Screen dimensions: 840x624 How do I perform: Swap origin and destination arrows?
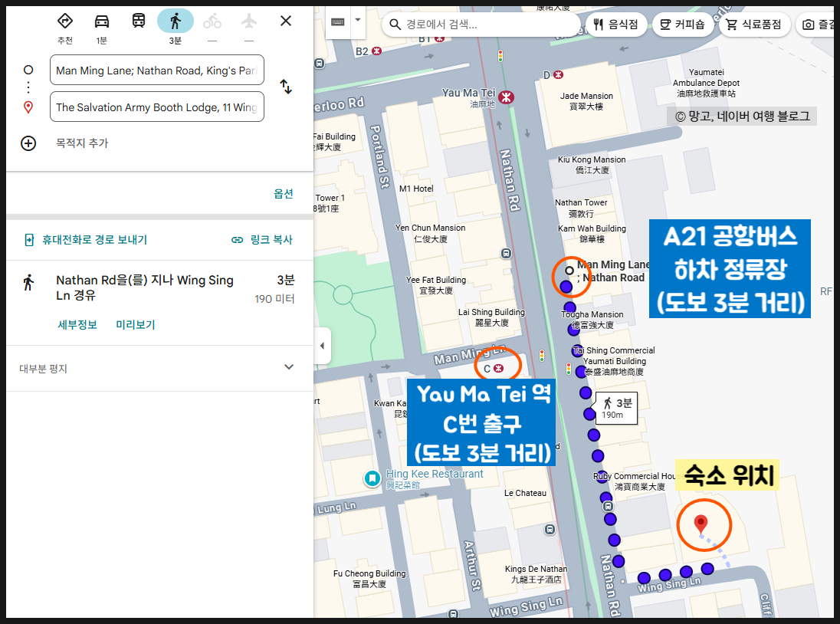click(x=286, y=87)
